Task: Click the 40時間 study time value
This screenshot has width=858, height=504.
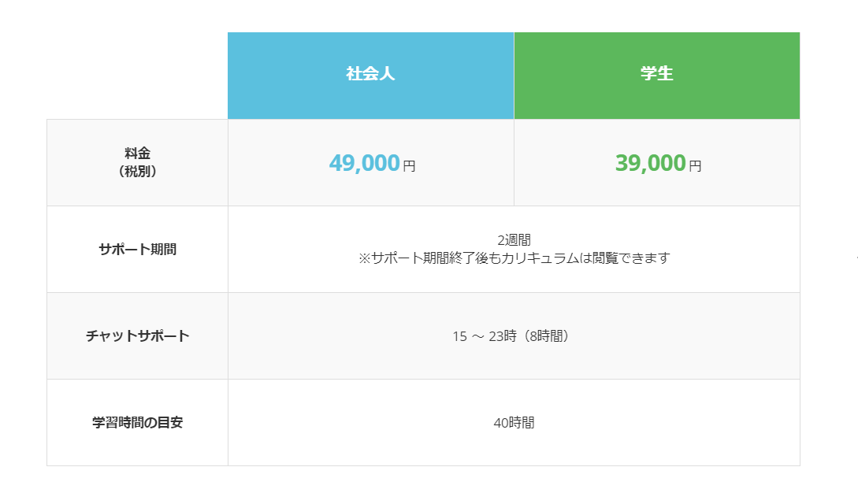Action: (x=514, y=423)
